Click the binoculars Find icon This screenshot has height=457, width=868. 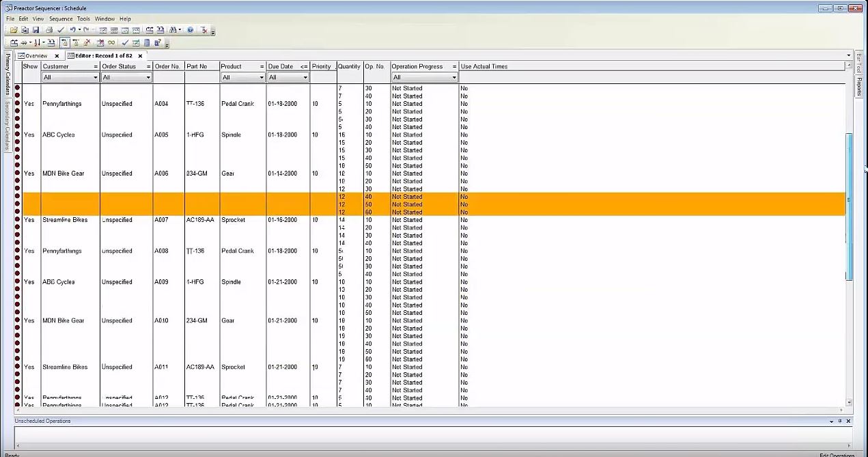[x=173, y=30]
